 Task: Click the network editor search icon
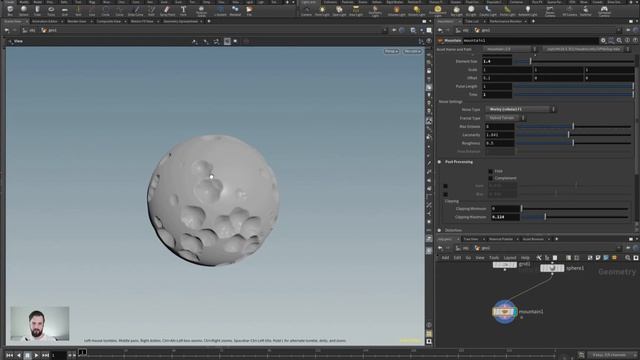click(628, 258)
